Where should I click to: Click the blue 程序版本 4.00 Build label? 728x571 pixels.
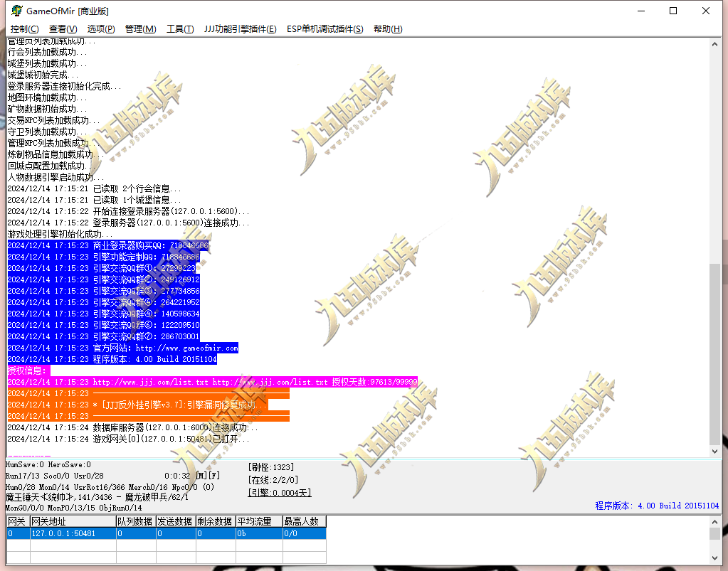click(x=657, y=506)
